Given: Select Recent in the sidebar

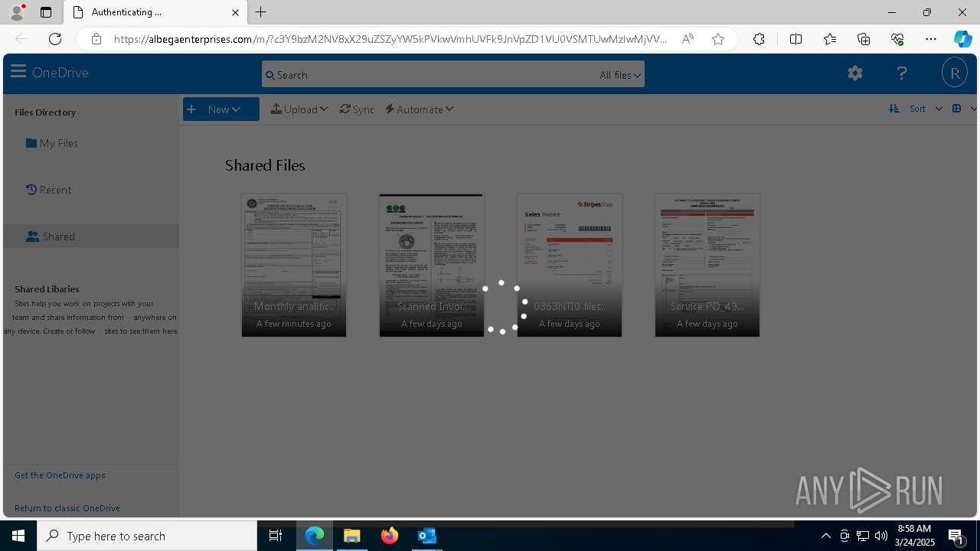Looking at the screenshot, I should pyautogui.click(x=49, y=190).
